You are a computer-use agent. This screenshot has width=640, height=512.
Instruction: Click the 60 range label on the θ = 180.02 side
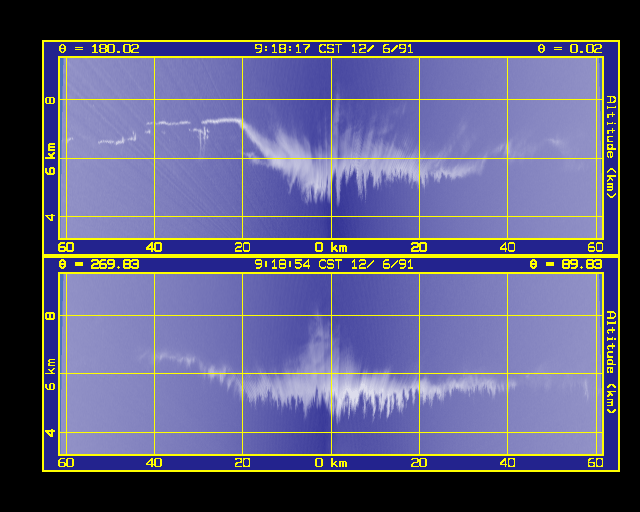pos(66,247)
